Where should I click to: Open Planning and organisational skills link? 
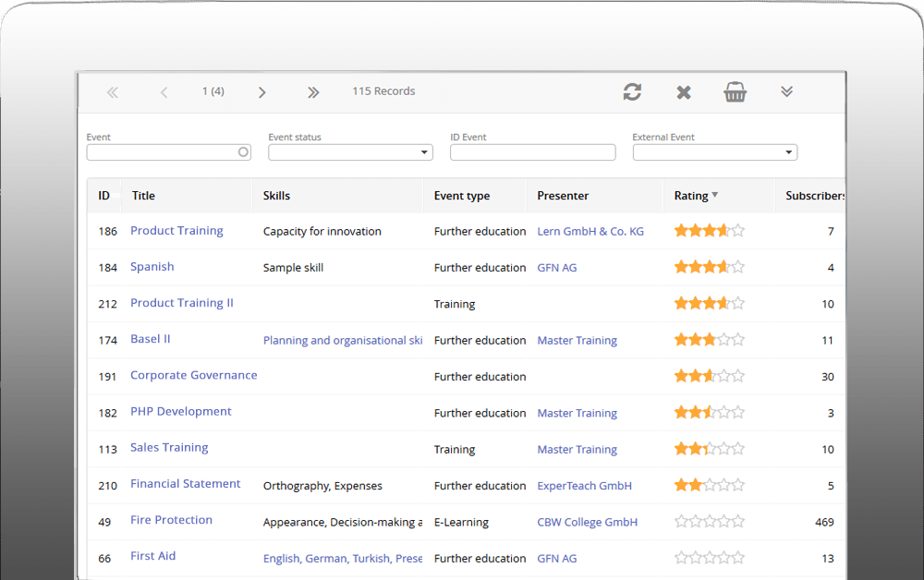point(343,341)
